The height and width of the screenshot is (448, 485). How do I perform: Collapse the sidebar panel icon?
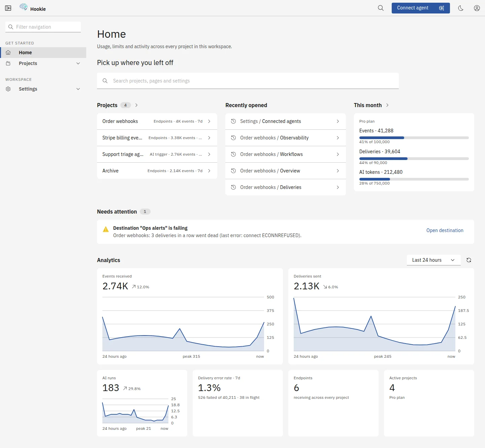coord(8,8)
